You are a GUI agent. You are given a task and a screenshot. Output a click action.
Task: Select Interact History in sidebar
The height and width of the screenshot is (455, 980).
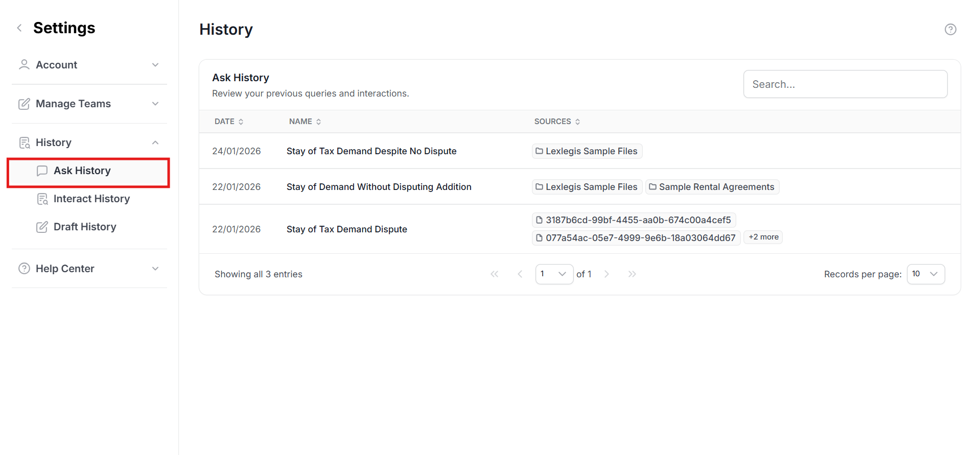[x=91, y=199]
